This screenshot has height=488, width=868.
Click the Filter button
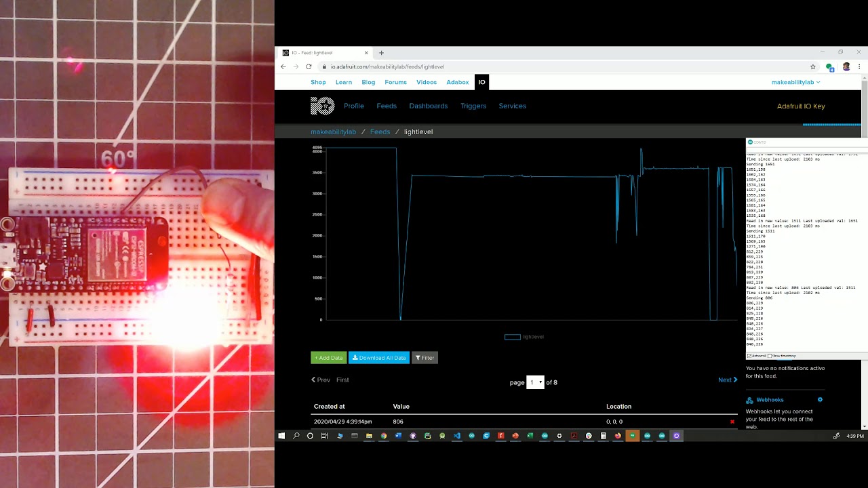point(425,358)
